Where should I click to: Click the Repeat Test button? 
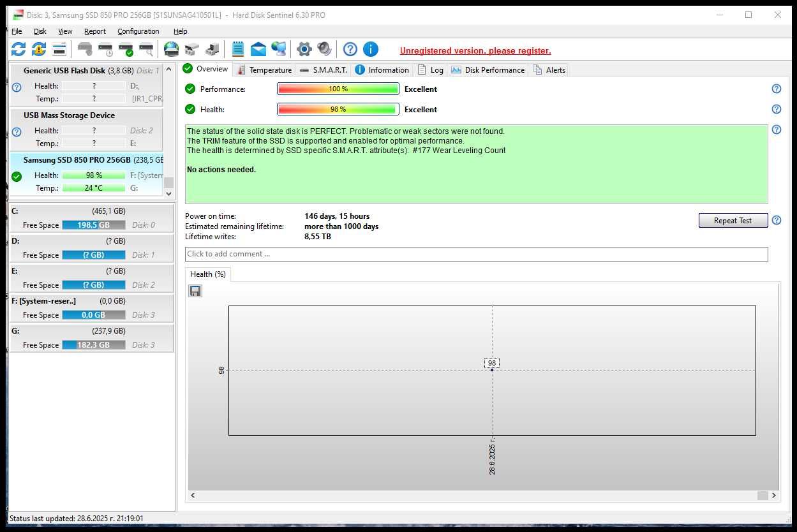733,221
